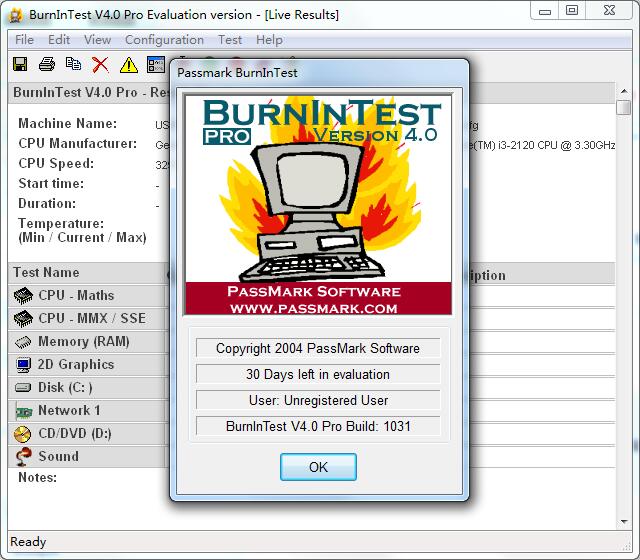Image resolution: width=640 pixels, height=560 pixels.
Task: Click the 'Duration:' label
Action: click(47, 204)
